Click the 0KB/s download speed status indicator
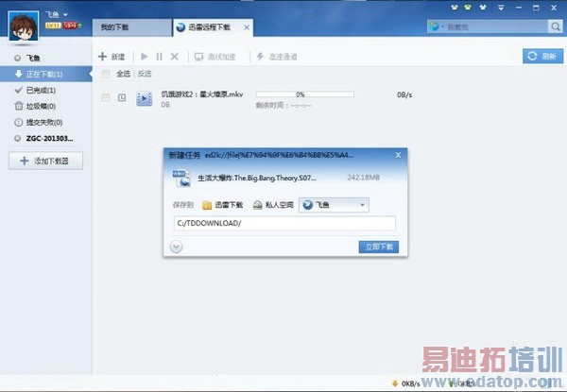Image resolution: width=567 pixels, height=392 pixels. pos(405,383)
